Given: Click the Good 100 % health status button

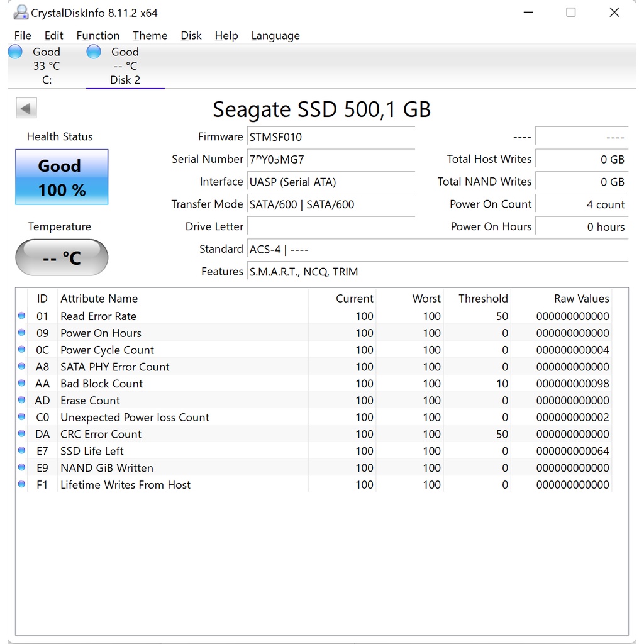Looking at the screenshot, I should pos(62,177).
